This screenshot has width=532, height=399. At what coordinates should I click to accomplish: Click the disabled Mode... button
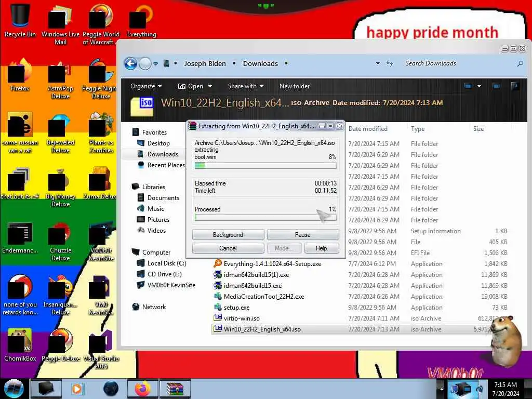click(x=284, y=248)
